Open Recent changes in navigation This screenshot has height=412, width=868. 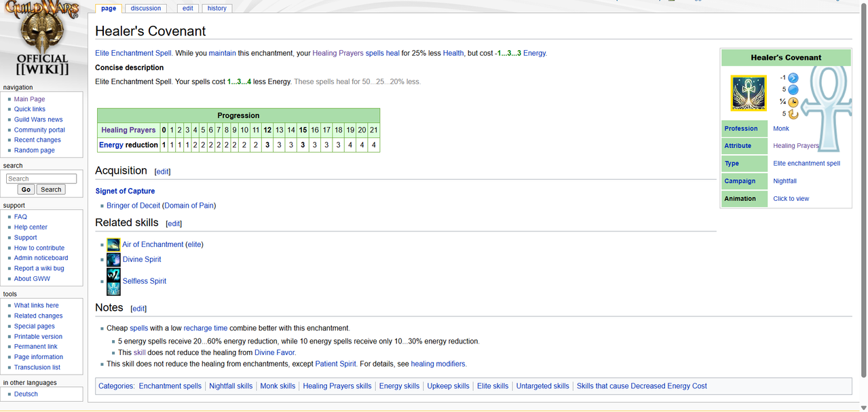click(37, 140)
